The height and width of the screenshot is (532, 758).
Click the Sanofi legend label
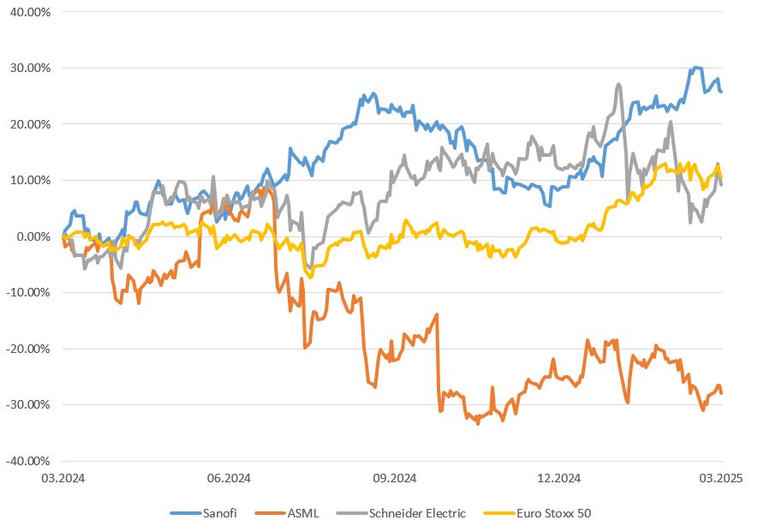(219, 513)
